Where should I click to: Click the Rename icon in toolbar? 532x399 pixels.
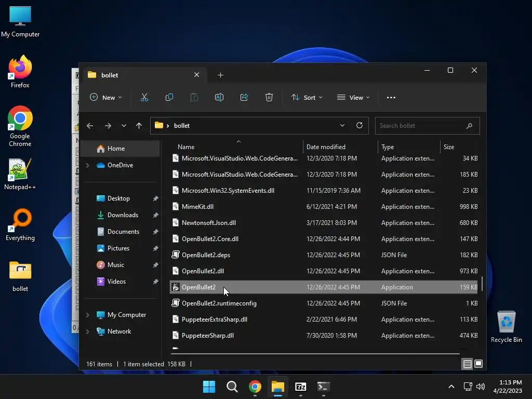(x=219, y=97)
